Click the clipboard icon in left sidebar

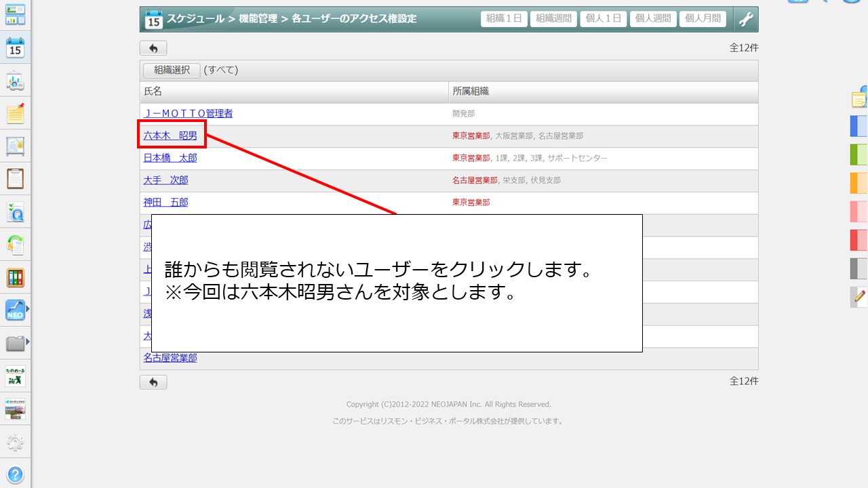click(x=15, y=179)
